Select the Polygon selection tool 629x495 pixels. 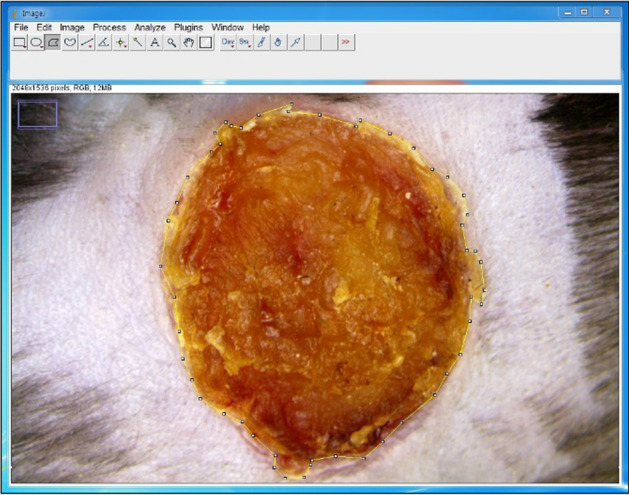coord(53,42)
